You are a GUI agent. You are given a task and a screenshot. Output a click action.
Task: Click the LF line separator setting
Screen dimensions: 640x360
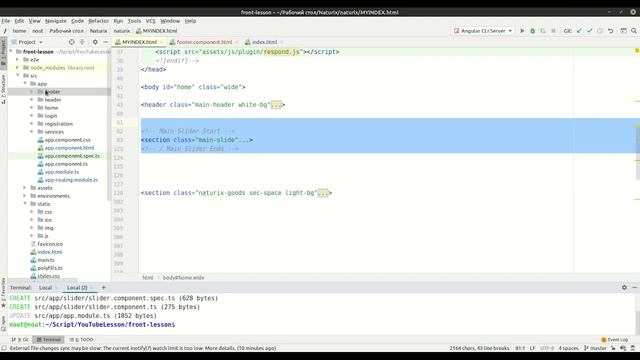coord(532,348)
